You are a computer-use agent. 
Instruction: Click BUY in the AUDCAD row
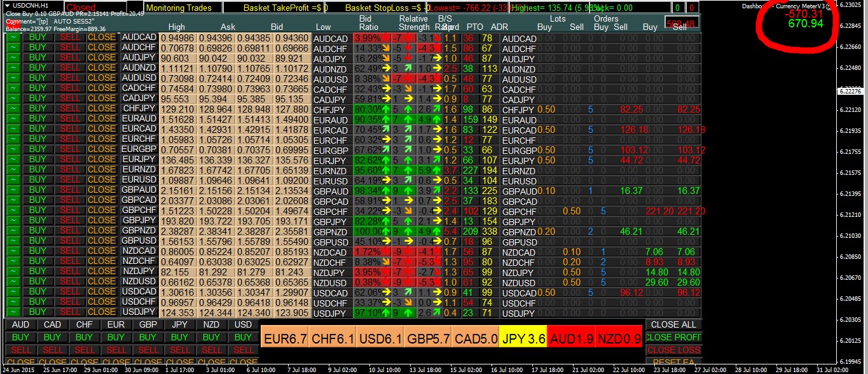(38, 38)
